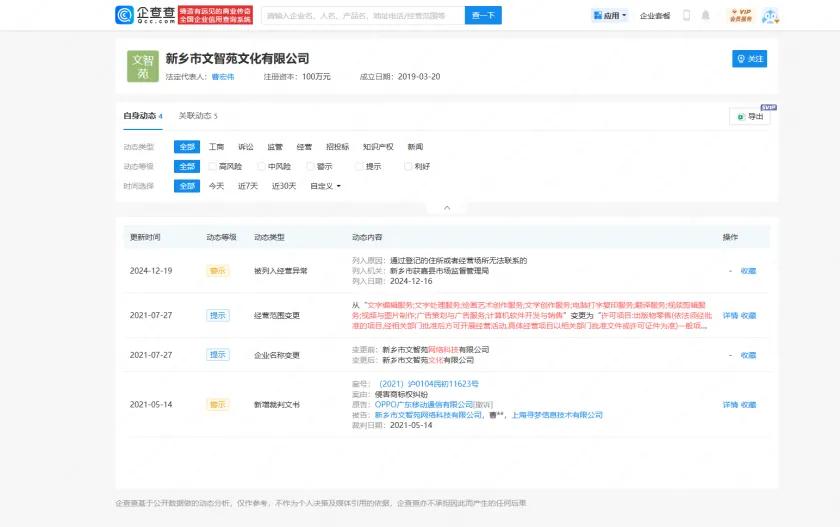Check the 高风险 risk level checkbox
840x527 pixels.
click(x=212, y=166)
